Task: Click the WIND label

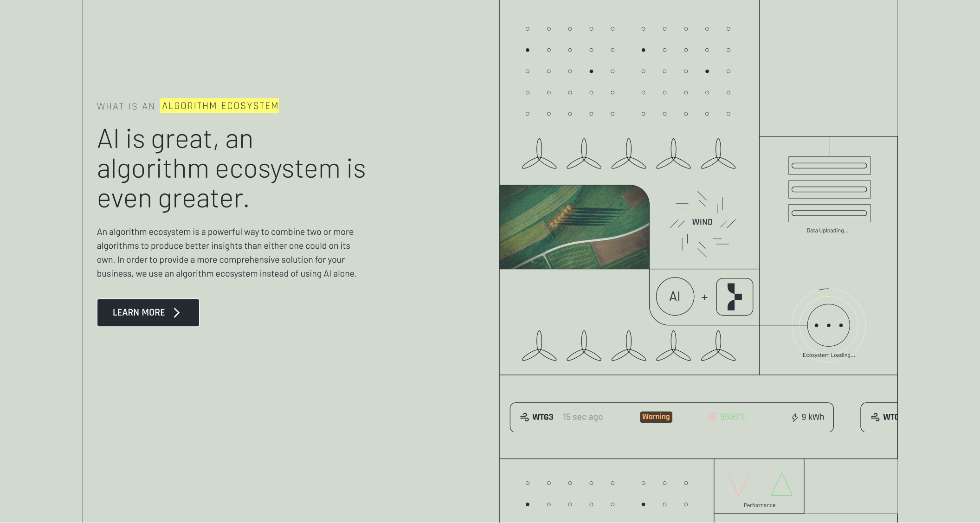Action: [x=702, y=222]
